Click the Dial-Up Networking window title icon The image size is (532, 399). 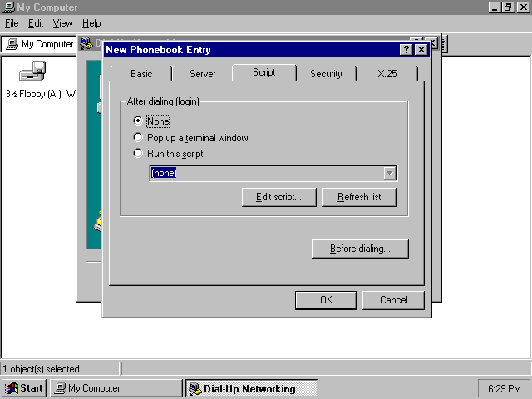click(86, 43)
